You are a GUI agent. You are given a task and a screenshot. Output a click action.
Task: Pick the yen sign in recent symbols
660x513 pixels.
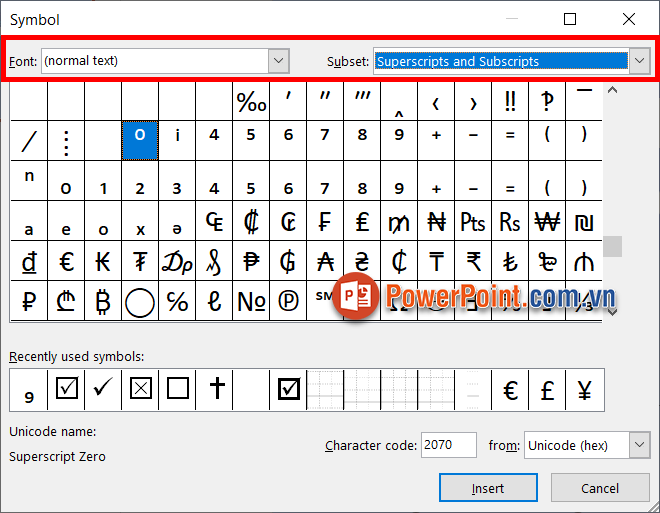click(584, 390)
